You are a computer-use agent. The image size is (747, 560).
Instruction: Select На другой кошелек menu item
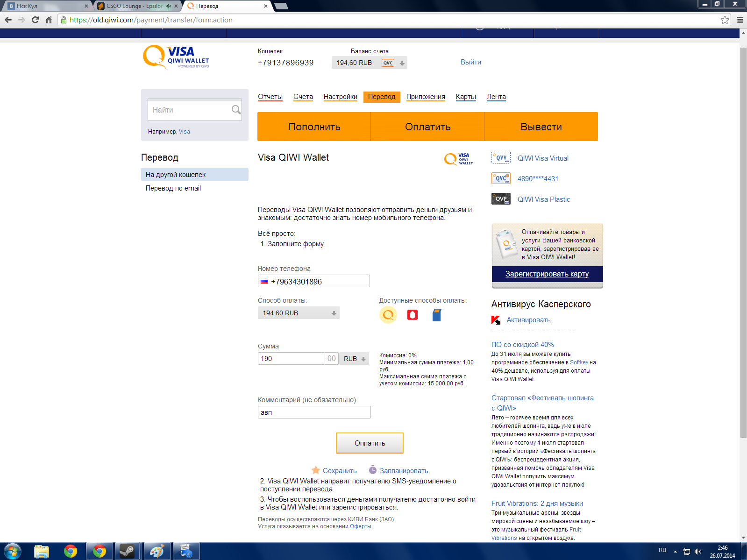tap(195, 175)
